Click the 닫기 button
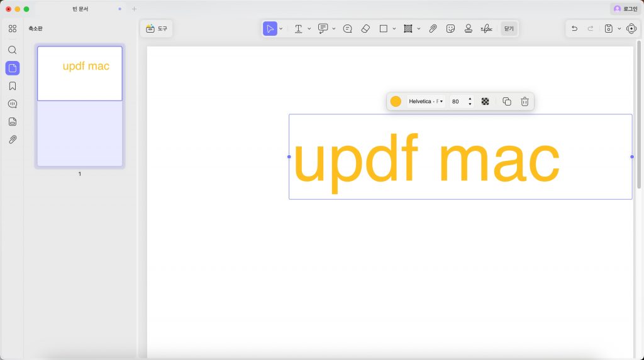 click(509, 29)
